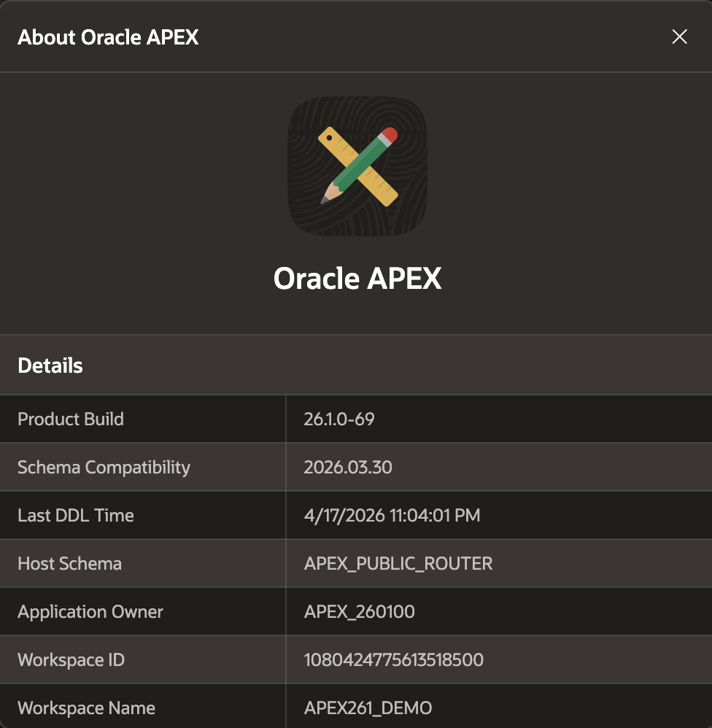Image resolution: width=712 pixels, height=728 pixels.
Task: Select the 'Application Owner' label
Action: click(x=90, y=612)
